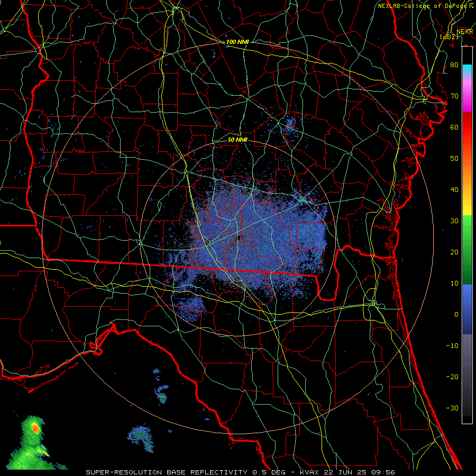Click the -20 value on the dBZ scale

452,377
